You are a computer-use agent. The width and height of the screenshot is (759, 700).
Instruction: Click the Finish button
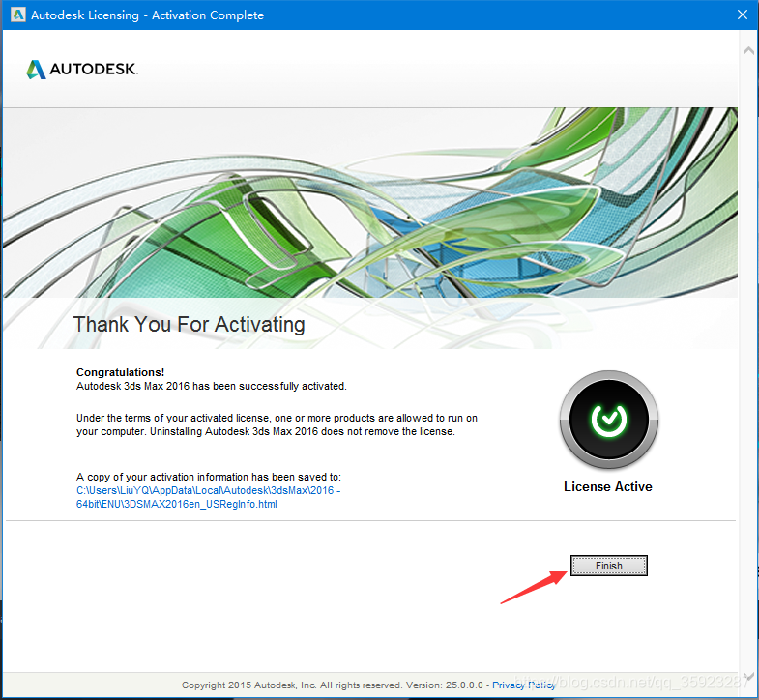tap(608, 566)
